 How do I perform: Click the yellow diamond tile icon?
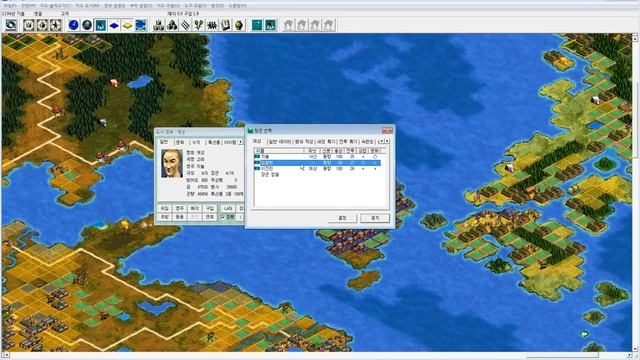(127, 25)
